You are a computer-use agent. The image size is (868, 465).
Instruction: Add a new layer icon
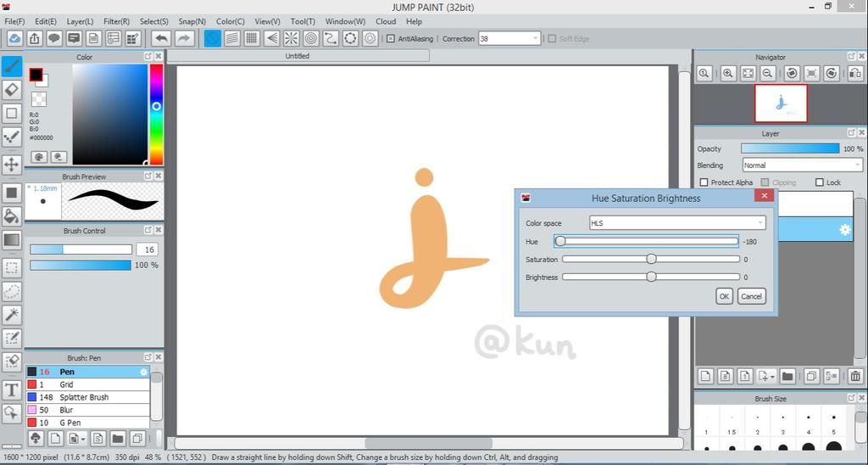(x=705, y=376)
